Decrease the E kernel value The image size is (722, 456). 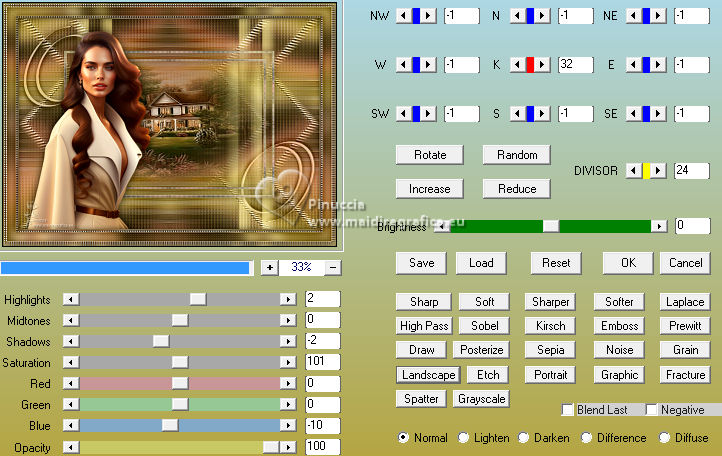[x=634, y=64]
